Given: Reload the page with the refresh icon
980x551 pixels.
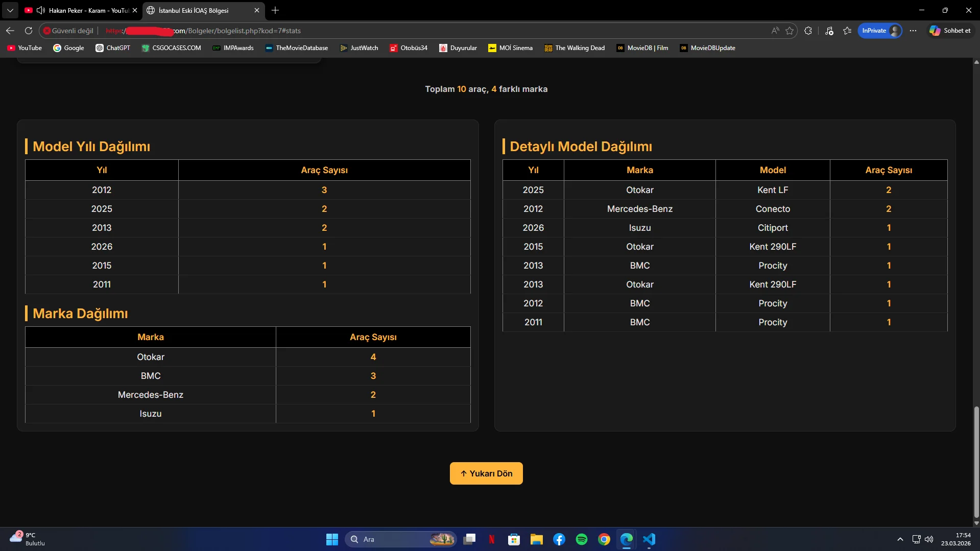Looking at the screenshot, I should pyautogui.click(x=29, y=31).
